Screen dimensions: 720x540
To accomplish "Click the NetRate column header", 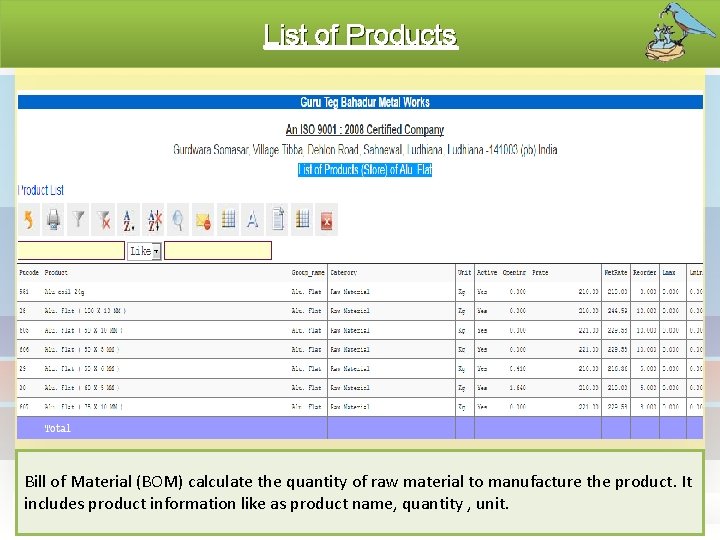I will pos(616,273).
